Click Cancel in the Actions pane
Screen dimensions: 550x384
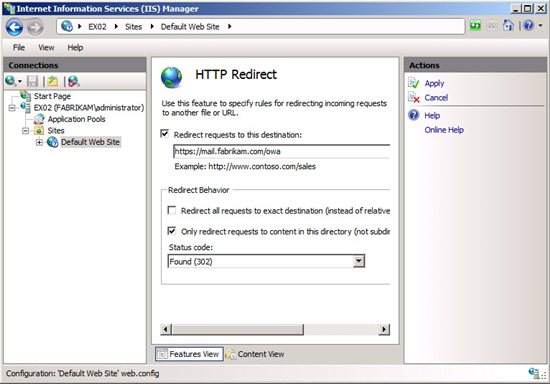coord(436,98)
